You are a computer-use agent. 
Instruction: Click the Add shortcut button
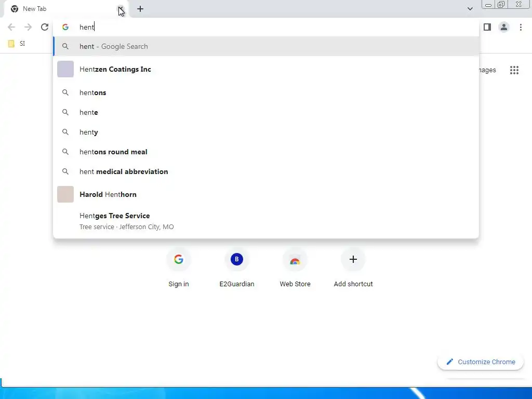[x=353, y=268]
